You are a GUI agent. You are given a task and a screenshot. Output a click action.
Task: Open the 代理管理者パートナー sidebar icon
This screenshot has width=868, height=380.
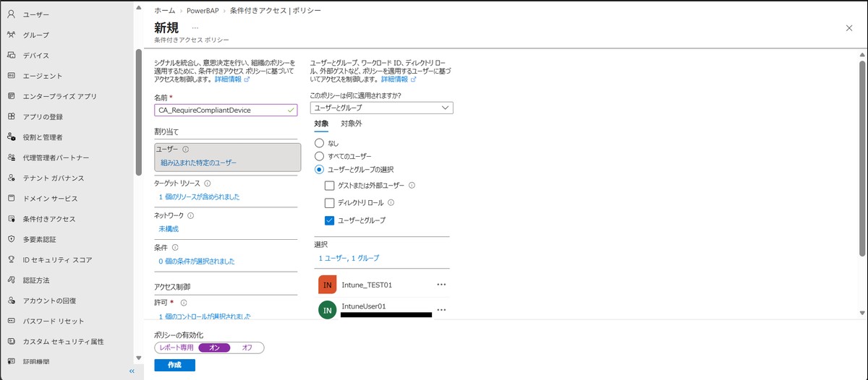click(x=11, y=157)
